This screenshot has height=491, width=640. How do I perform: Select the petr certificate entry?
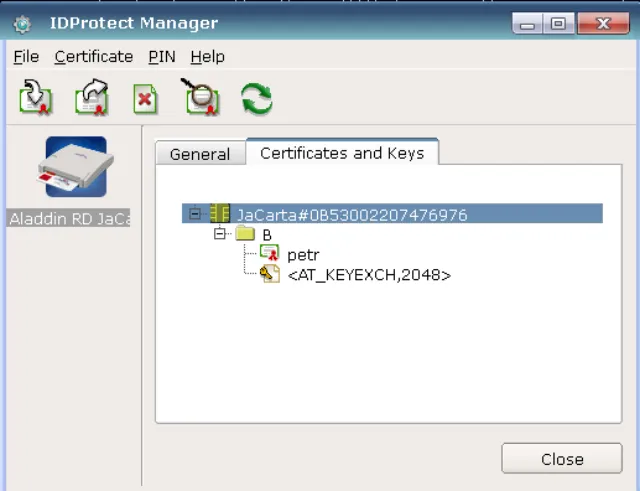[303, 255]
